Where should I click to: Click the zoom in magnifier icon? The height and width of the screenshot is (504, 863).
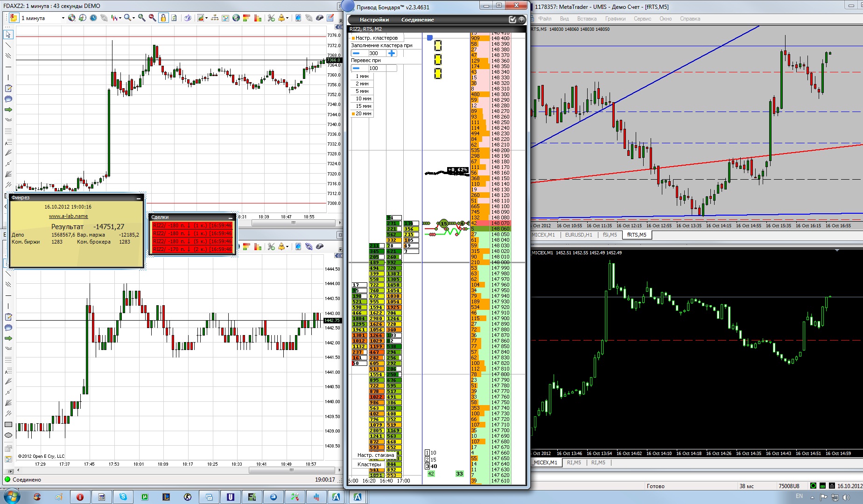pos(141,18)
